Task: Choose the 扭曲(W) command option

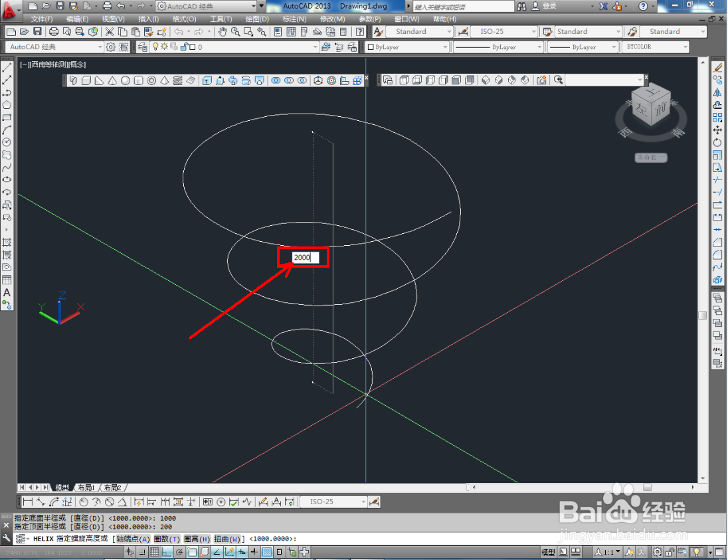Action: [227, 539]
